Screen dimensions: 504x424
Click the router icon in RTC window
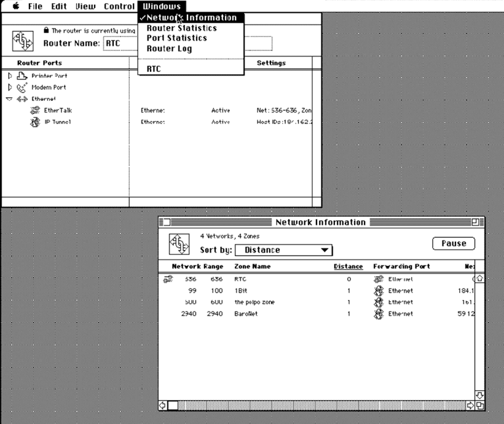tap(23, 41)
